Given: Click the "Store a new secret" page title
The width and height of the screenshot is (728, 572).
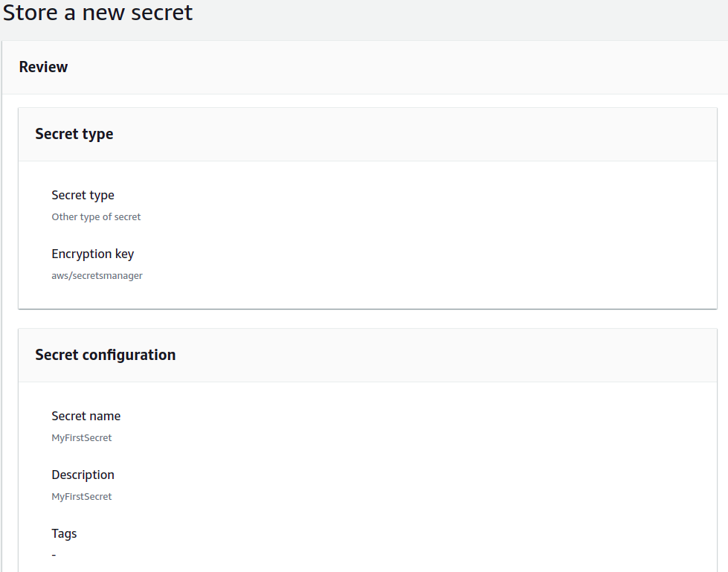Looking at the screenshot, I should pyautogui.click(x=97, y=13).
